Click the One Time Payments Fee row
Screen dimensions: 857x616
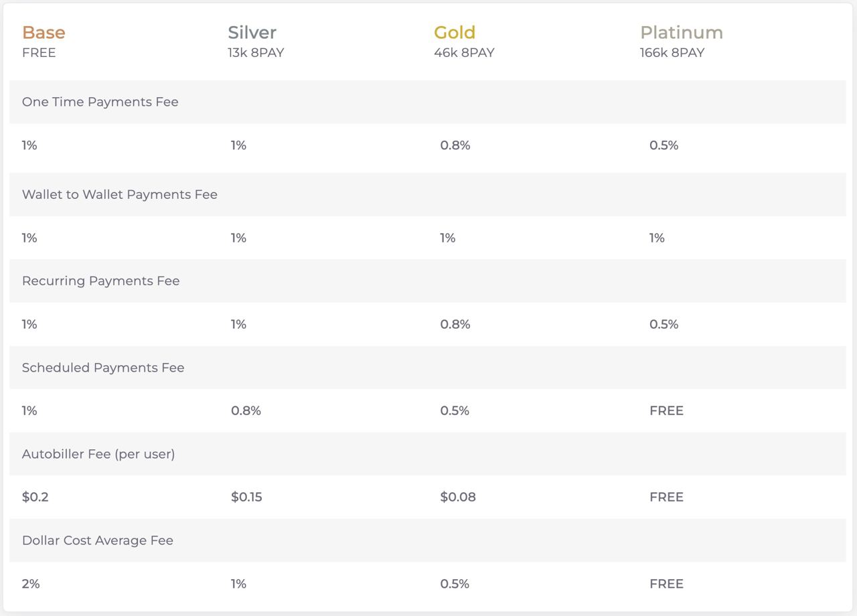coord(100,102)
